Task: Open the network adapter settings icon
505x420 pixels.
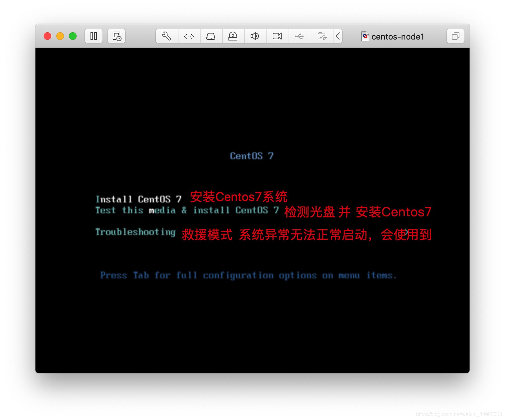Action: click(189, 36)
